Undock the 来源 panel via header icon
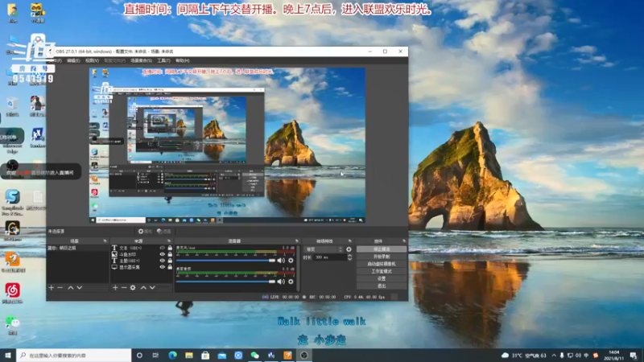 point(169,241)
